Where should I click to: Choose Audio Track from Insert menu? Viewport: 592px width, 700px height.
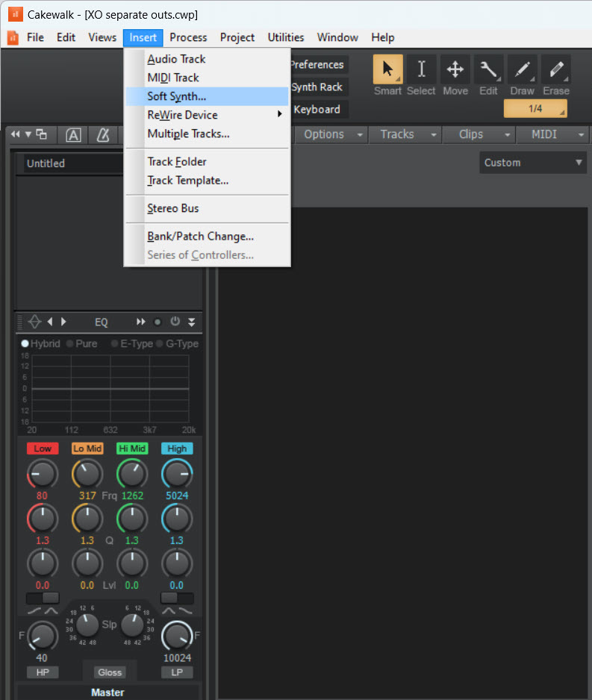[x=207, y=59]
